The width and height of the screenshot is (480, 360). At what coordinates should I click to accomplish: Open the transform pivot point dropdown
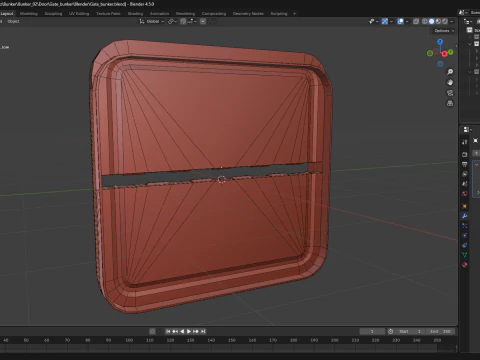pos(172,21)
